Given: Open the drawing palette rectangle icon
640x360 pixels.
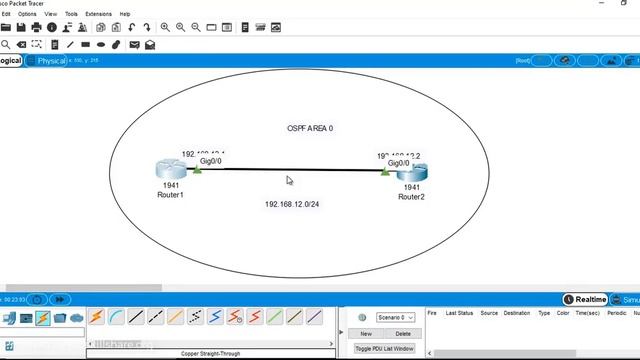Looking at the screenshot, I should (211, 27).
